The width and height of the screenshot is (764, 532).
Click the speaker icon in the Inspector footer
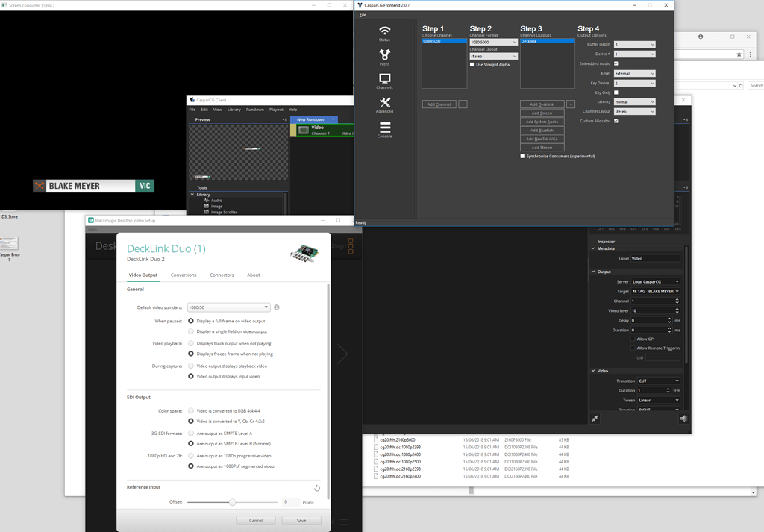click(x=683, y=418)
